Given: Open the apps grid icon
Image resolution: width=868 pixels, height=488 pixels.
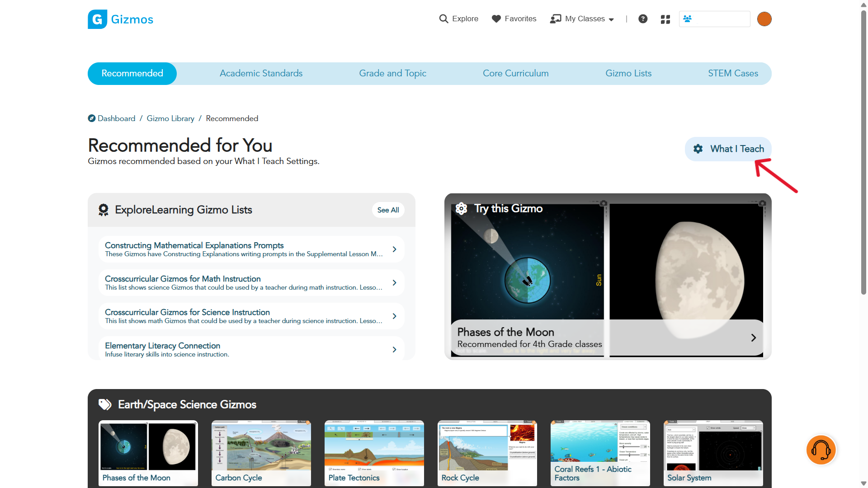Looking at the screenshot, I should coord(665,19).
